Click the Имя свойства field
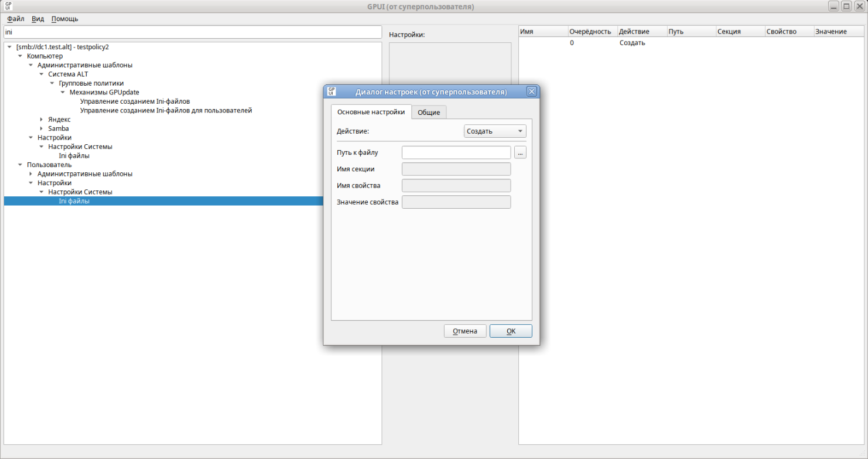Viewport: 868px width, 459px height. point(456,186)
